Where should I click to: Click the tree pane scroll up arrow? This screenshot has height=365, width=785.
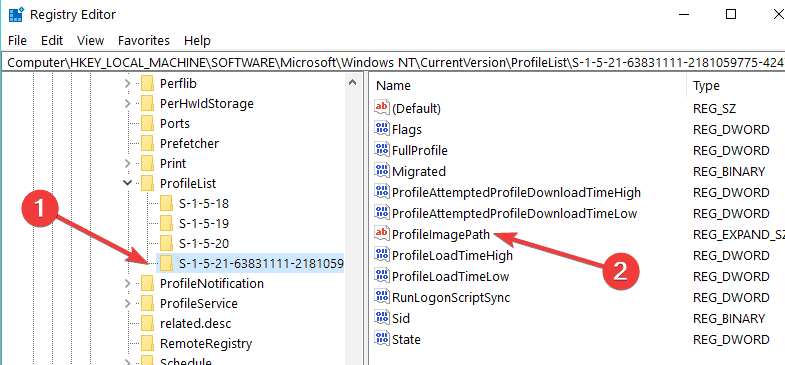pos(352,82)
